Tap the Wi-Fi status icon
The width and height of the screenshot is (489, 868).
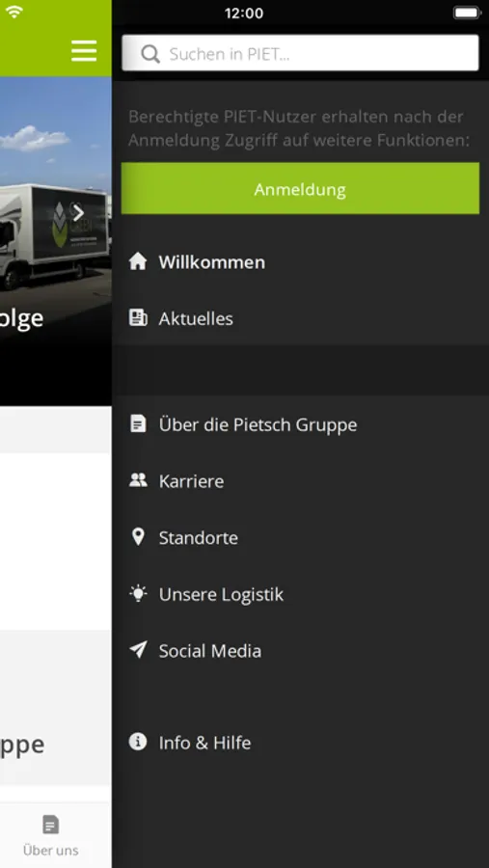(14, 13)
